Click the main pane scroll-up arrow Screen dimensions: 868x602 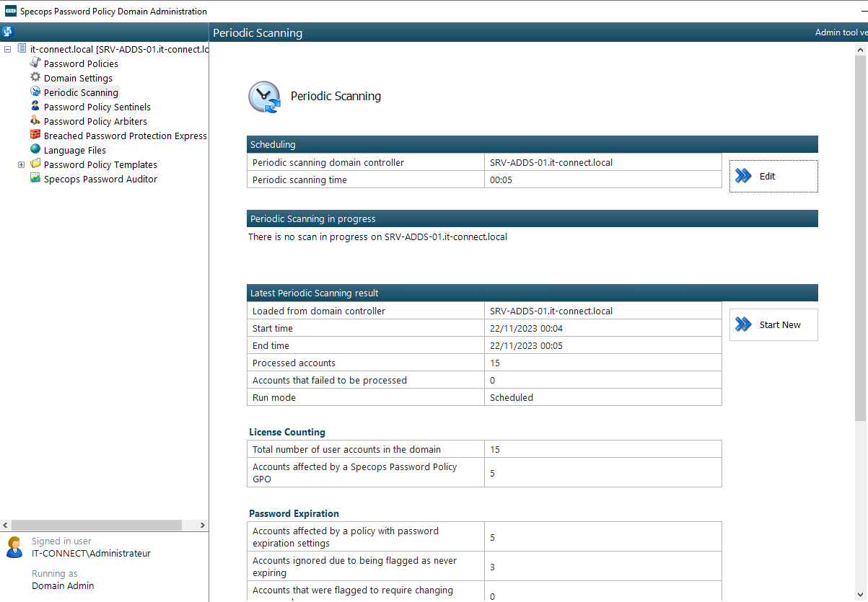[x=861, y=49]
